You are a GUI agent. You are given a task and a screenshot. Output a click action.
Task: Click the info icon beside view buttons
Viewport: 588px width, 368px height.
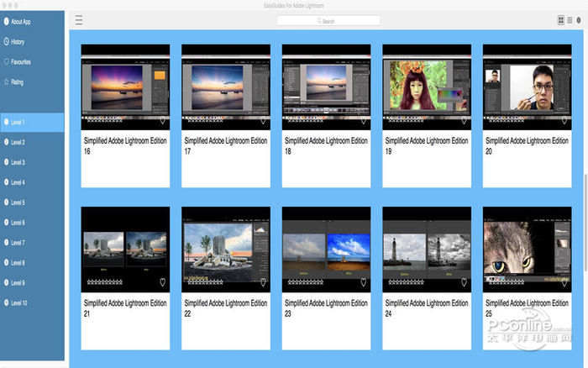click(579, 20)
